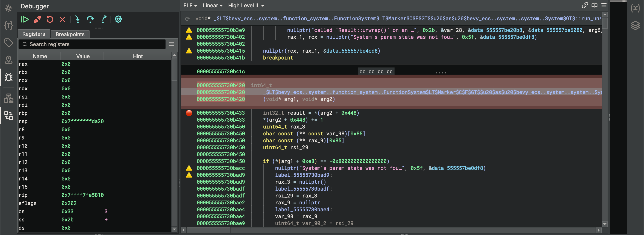Click code view vertical scrollbar up arrow
The image size is (644, 235).
tap(605, 14)
